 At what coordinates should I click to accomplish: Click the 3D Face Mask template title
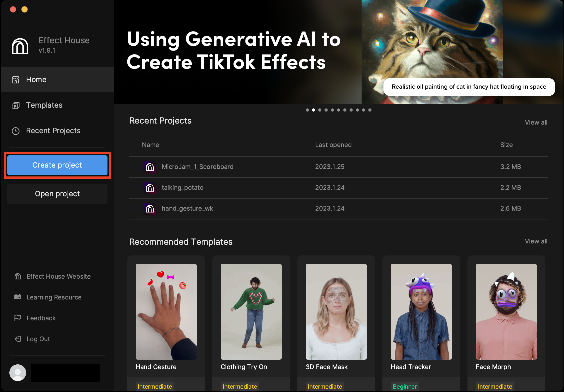[x=327, y=367]
